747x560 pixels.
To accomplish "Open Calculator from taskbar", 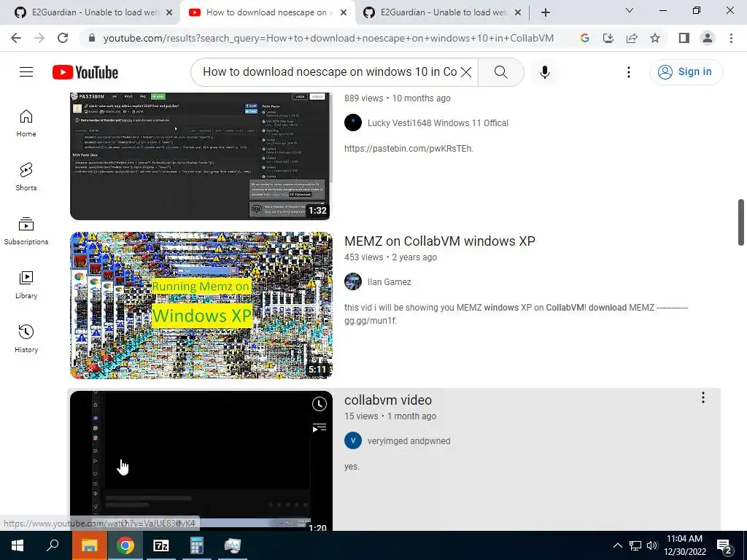I will point(197,545).
